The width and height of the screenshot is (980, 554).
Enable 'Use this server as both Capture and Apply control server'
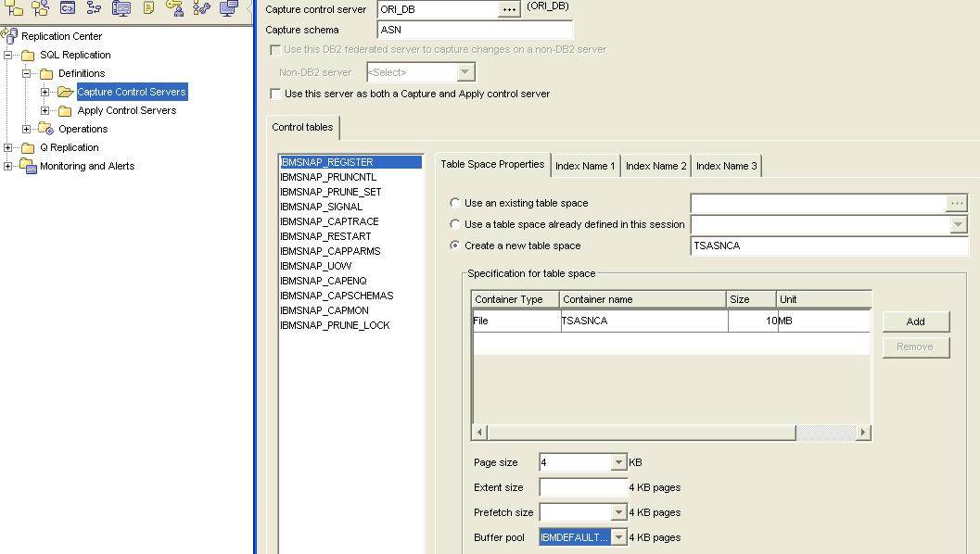[x=274, y=93]
